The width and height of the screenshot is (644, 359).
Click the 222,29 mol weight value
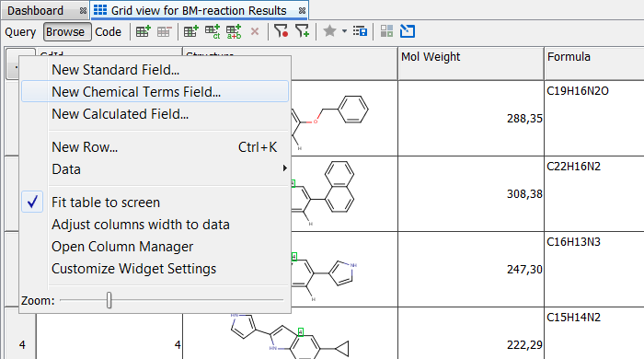(x=524, y=345)
